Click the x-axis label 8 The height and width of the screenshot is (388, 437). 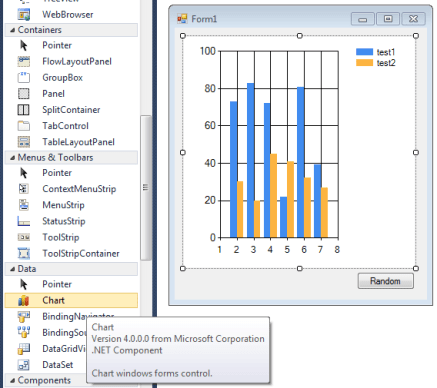coord(337,249)
